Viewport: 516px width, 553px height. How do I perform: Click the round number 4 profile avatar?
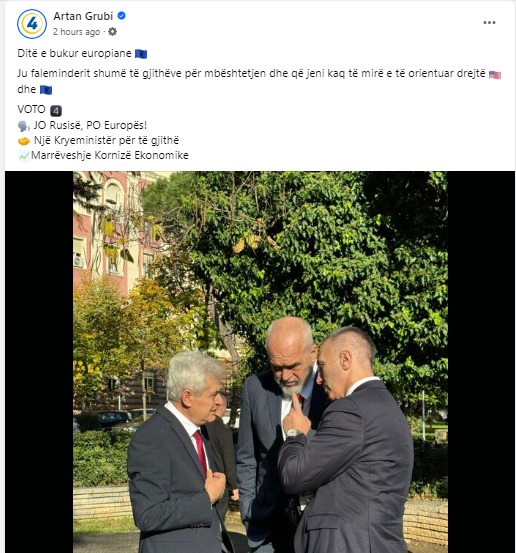[x=32, y=24]
